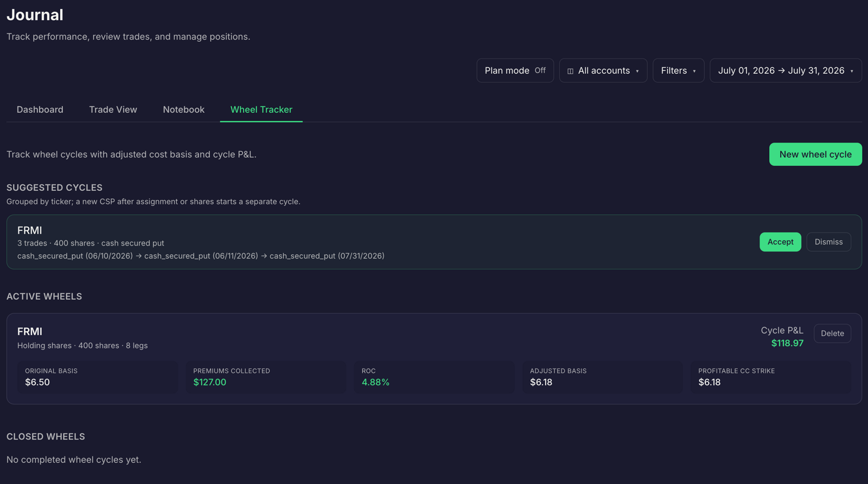Open the July 2026 date range picker
The height and width of the screenshot is (484, 868).
tap(786, 70)
